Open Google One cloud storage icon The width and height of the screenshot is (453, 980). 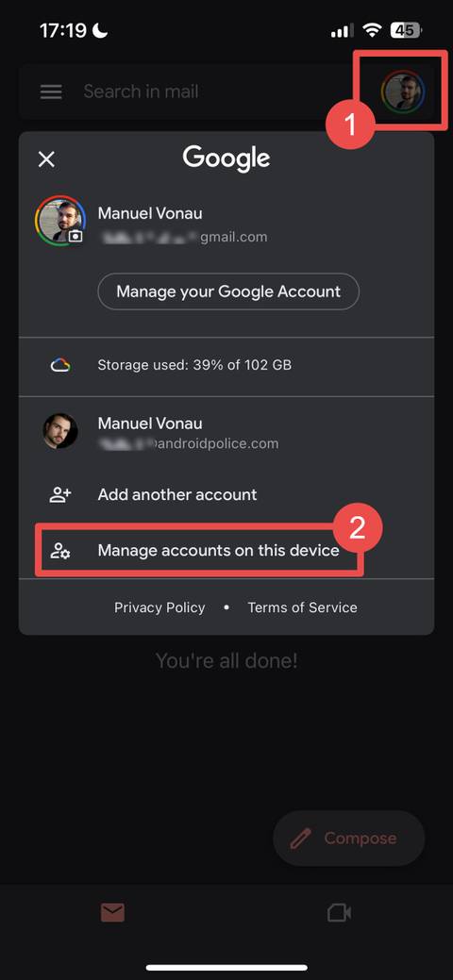point(60,365)
